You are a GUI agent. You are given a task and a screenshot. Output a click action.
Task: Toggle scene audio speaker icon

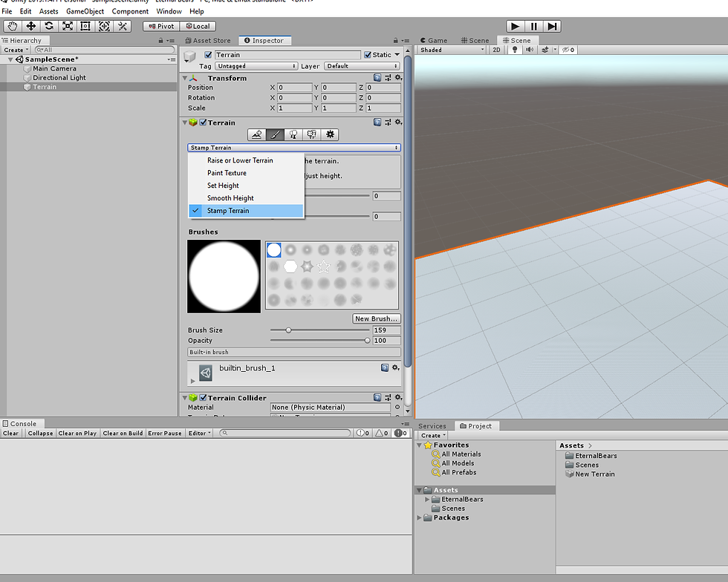pyautogui.click(x=530, y=50)
